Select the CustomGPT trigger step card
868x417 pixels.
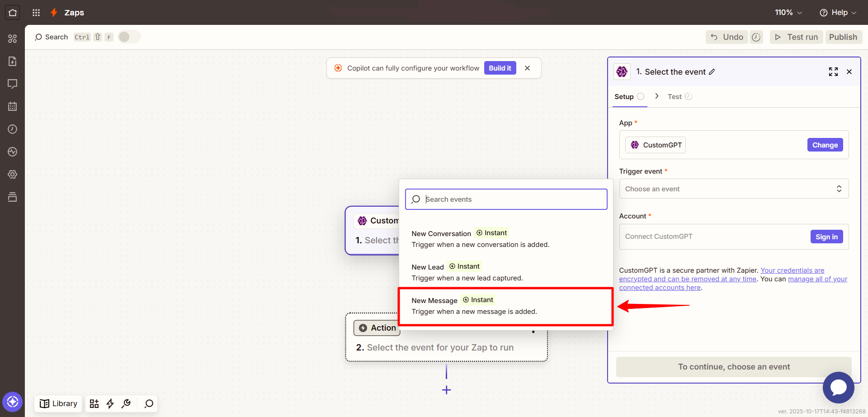tap(372, 231)
